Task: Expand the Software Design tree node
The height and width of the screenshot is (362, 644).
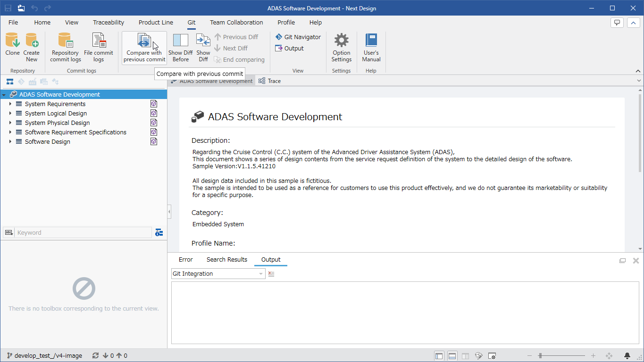Action: (10, 141)
